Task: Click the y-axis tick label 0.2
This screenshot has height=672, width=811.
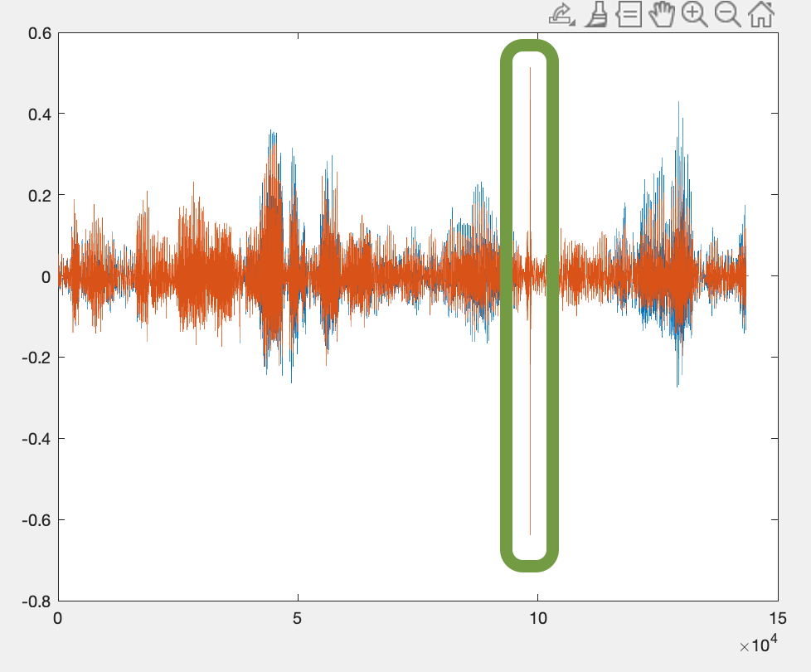Action: click(40, 195)
